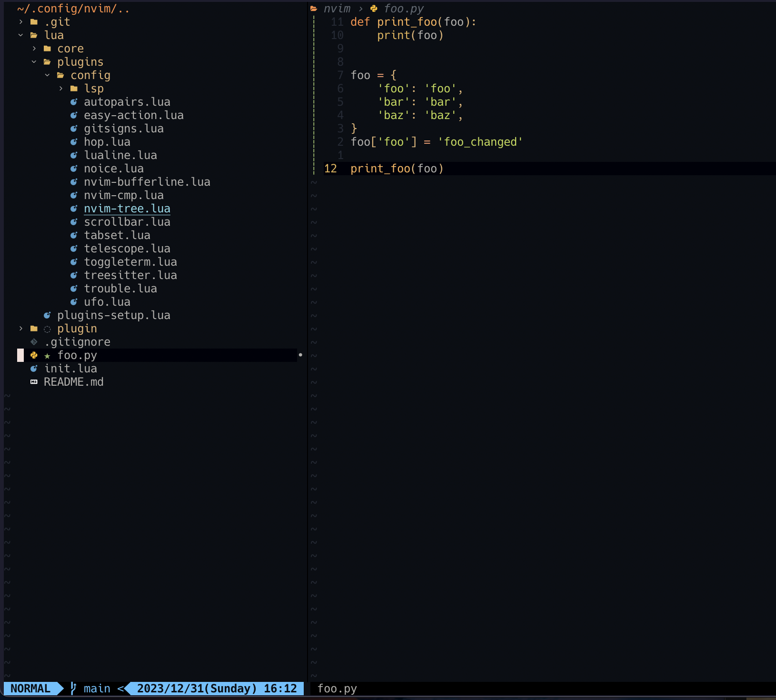Click the NORMAL mode indicator

[x=30, y=688]
